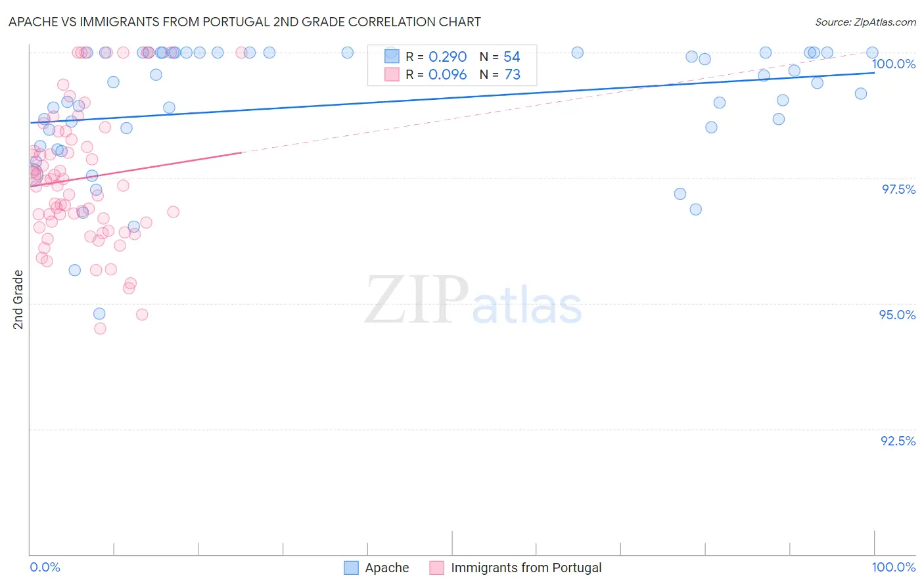Viewport: 924px width, 586px height.
Task: Click the ZIPatlas watermark in the chart
Action: coord(473,302)
